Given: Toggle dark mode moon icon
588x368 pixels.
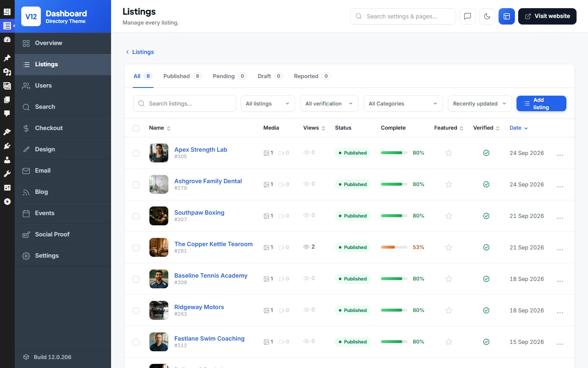Looking at the screenshot, I should point(487,16).
